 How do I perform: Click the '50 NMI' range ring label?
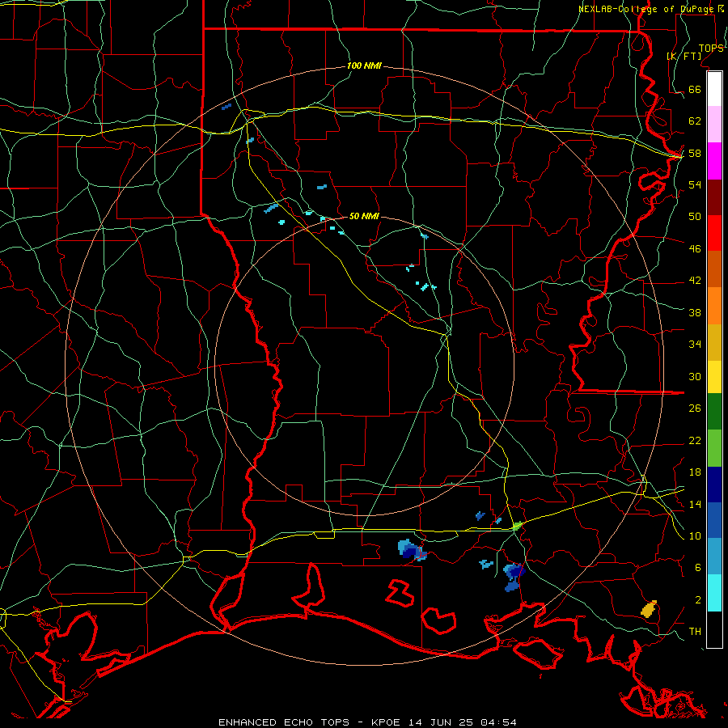(x=364, y=216)
